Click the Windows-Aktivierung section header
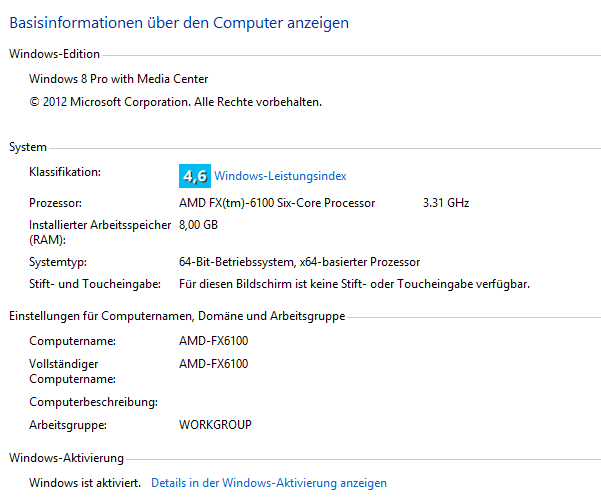 pos(67,458)
